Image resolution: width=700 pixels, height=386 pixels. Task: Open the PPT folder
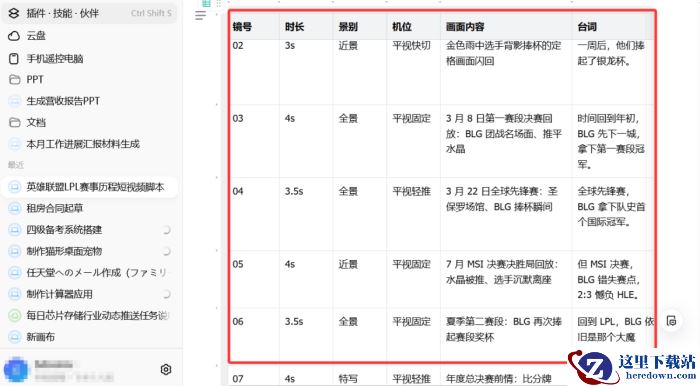pyautogui.click(x=89, y=79)
